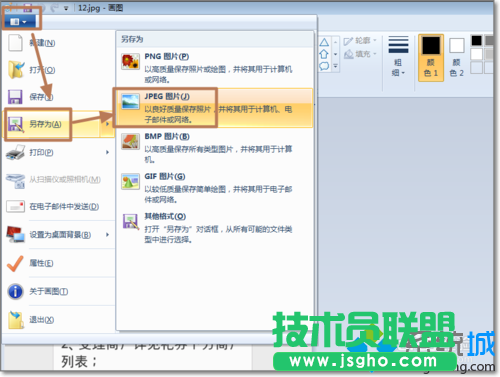500x377 pixels.
Task: Open Properties (属性) menu entry
Action: (41, 263)
